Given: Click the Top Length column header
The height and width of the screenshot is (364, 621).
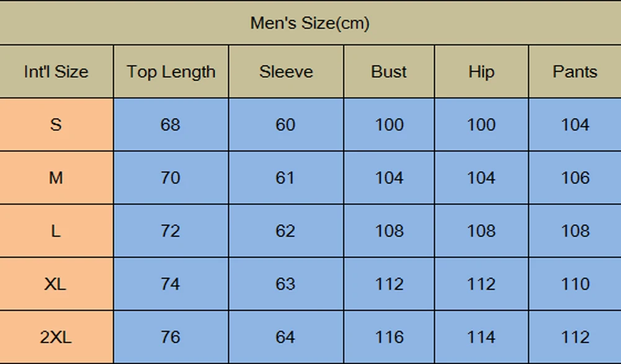Looking at the screenshot, I should click(171, 72).
